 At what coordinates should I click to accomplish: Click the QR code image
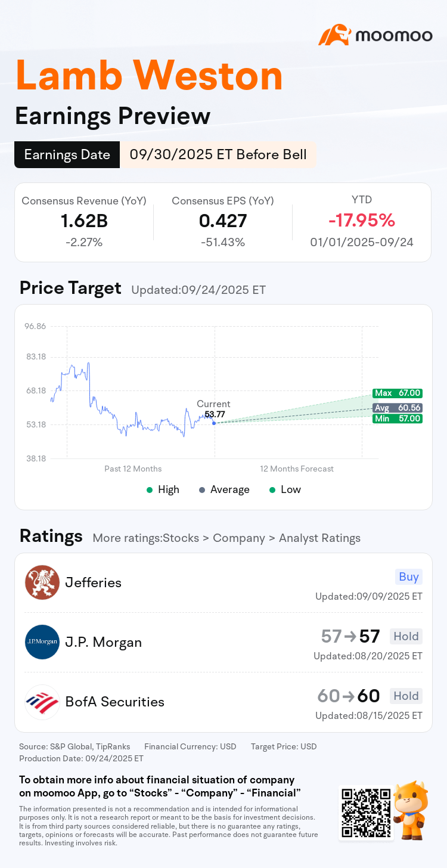tap(365, 811)
